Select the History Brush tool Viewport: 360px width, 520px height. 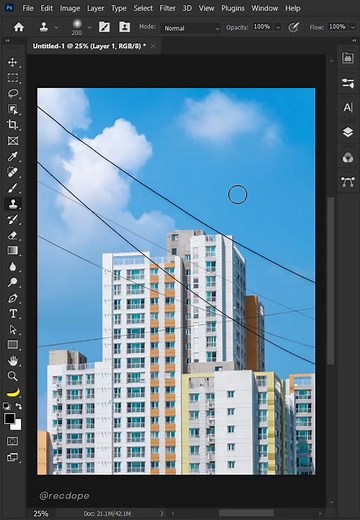(x=13, y=219)
